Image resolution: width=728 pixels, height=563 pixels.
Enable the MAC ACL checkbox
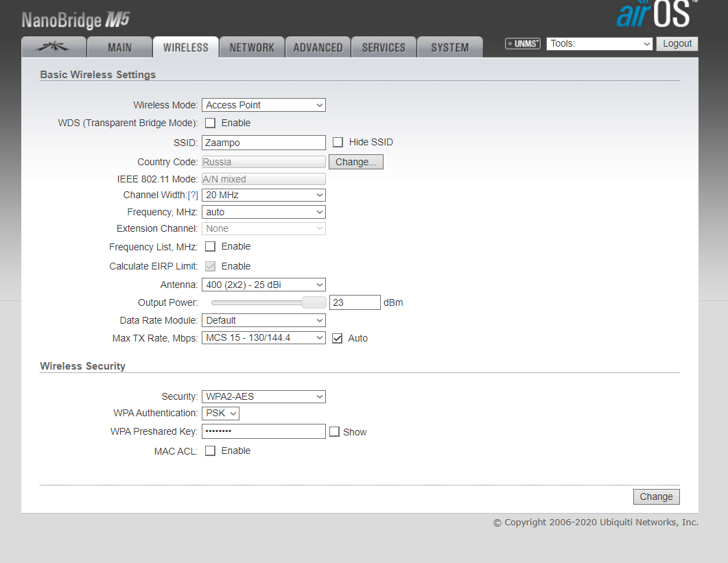coord(211,451)
